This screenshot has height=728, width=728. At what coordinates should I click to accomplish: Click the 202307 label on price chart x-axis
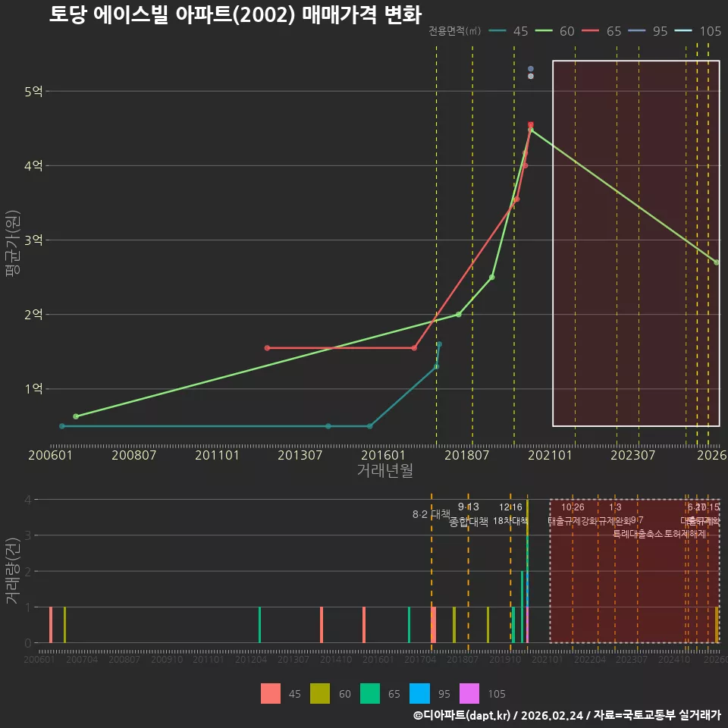click(632, 455)
